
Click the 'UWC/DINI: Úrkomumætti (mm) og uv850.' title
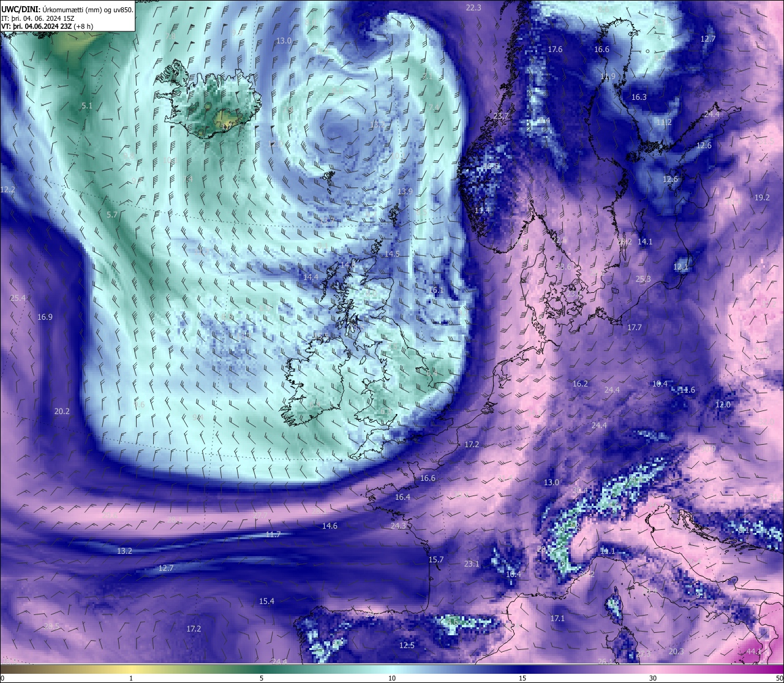coord(67,9)
